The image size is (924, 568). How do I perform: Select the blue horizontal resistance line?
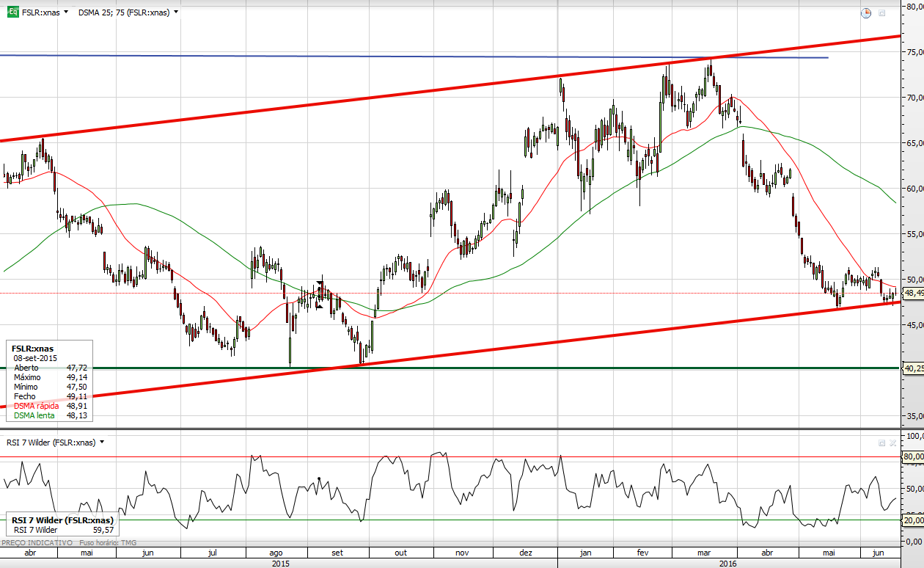(x=414, y=57)
